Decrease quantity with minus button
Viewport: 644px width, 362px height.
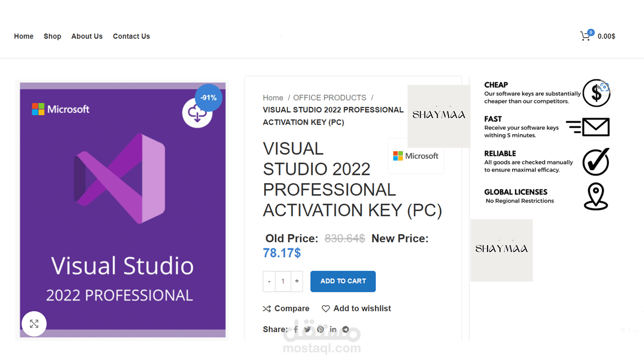click(269, 282)
